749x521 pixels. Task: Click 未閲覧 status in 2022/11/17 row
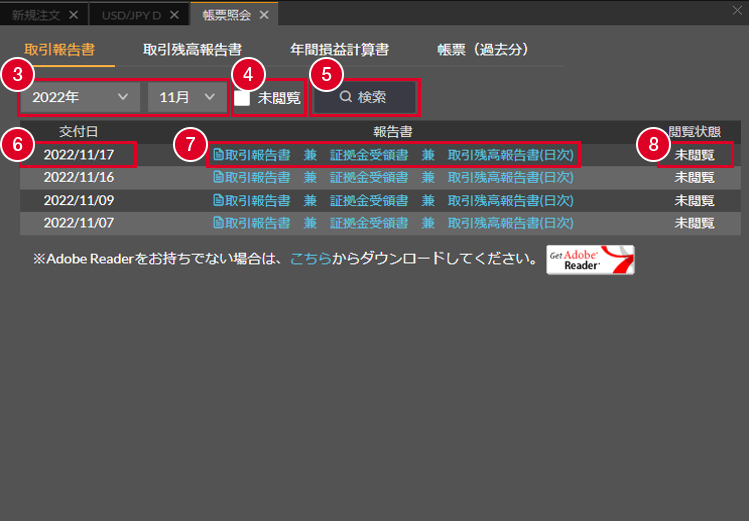[x=695, y=155]
